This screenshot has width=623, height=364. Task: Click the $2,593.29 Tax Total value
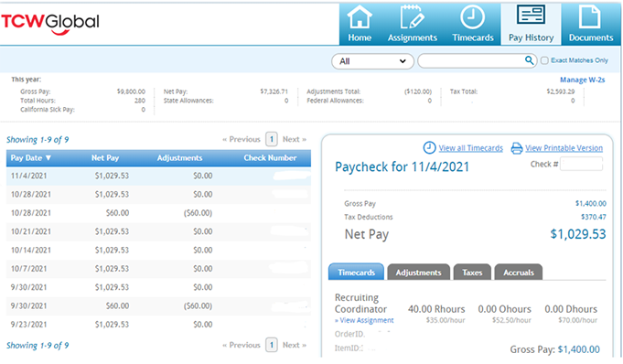coord(561,91)
